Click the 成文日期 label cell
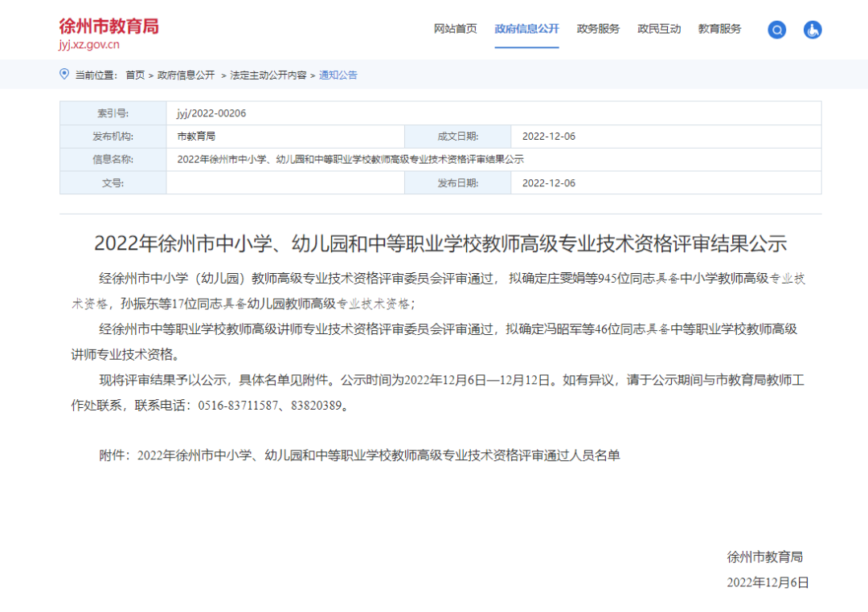This screenshot has width=868, height=612. click(x=458, y=136)
